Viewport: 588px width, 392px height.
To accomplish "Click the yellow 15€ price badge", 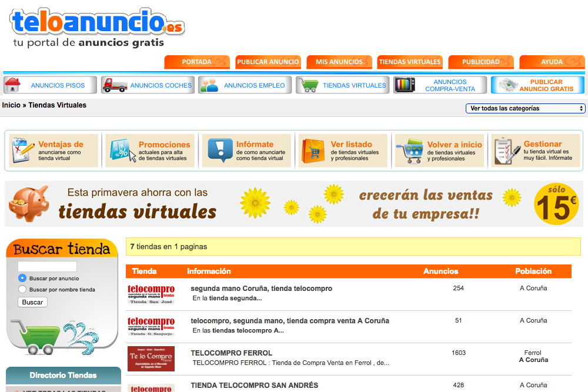I will [556, 205].
